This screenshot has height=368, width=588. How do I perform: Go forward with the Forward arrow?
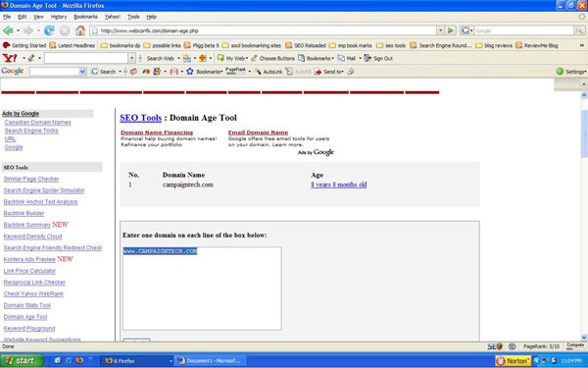click(x=28, y=30)
